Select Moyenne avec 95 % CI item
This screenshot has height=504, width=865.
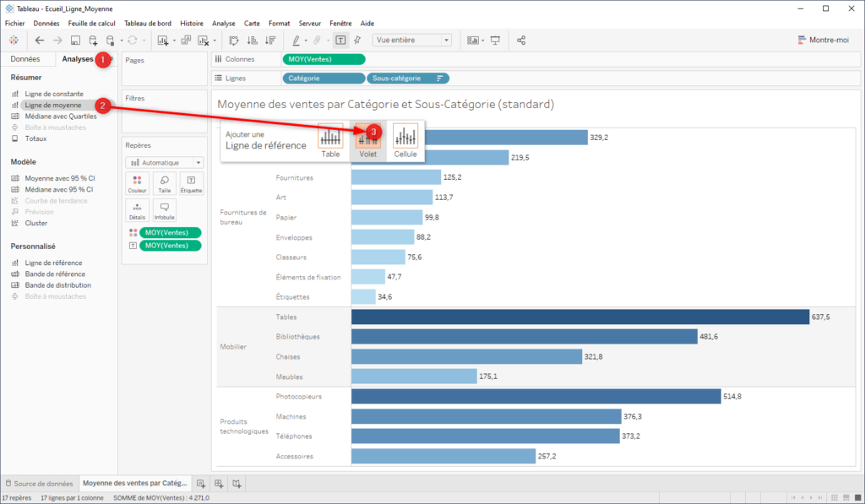60,178
